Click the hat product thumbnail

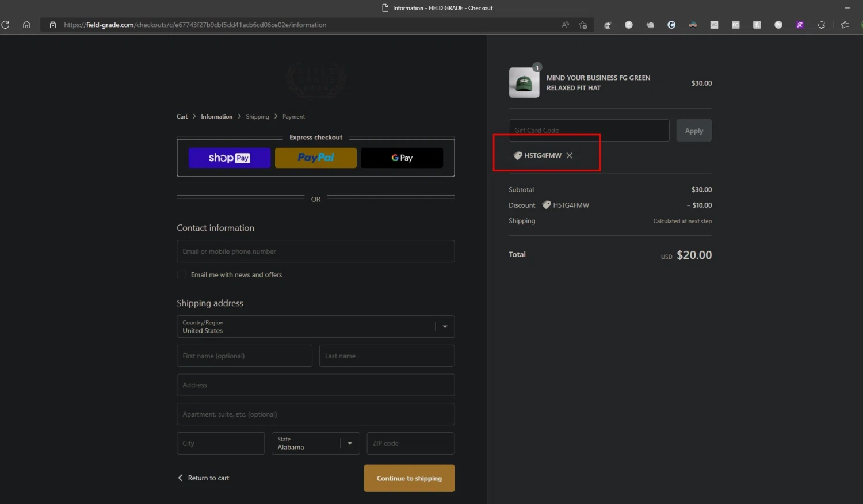coord(524,83)
